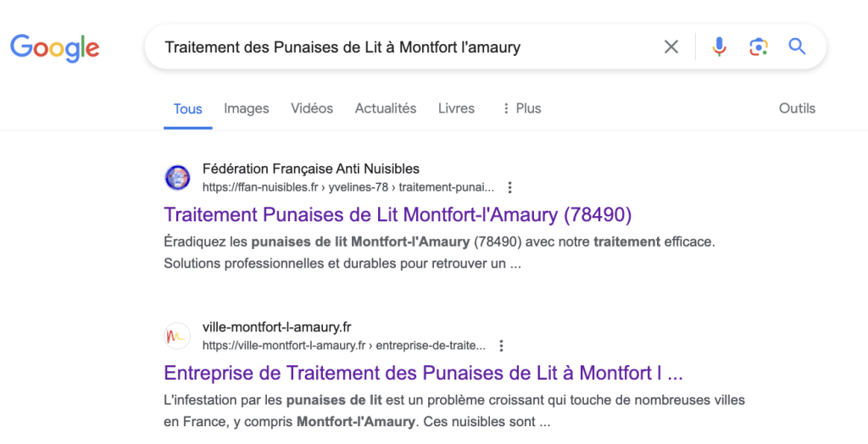Click the snippet starting with L'infestation par les punaises

pos(454,411)
